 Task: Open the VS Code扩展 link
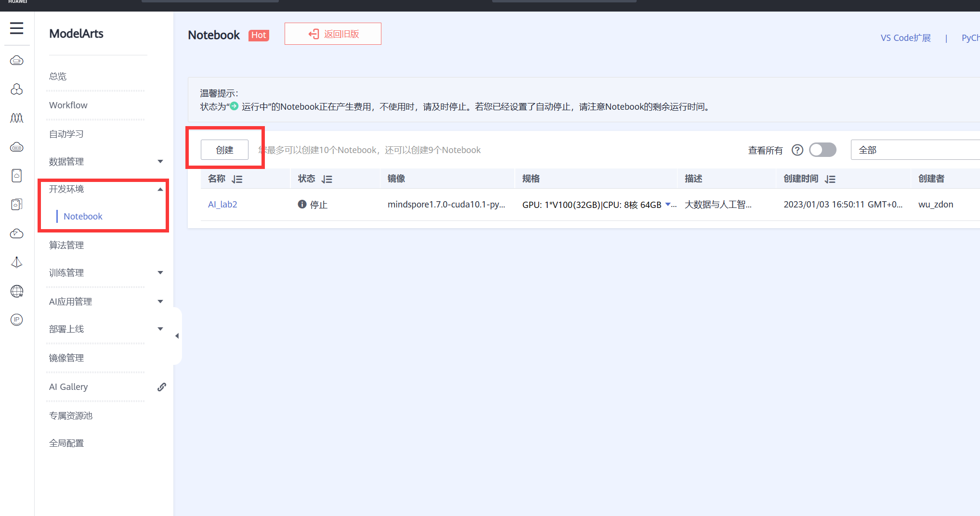[x=905, y=38]
